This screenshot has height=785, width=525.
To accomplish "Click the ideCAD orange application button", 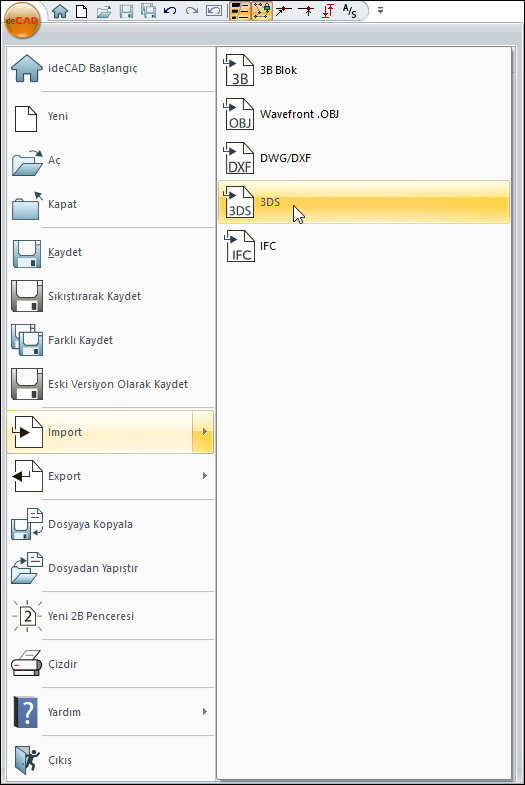I will (x=22, y=20).
